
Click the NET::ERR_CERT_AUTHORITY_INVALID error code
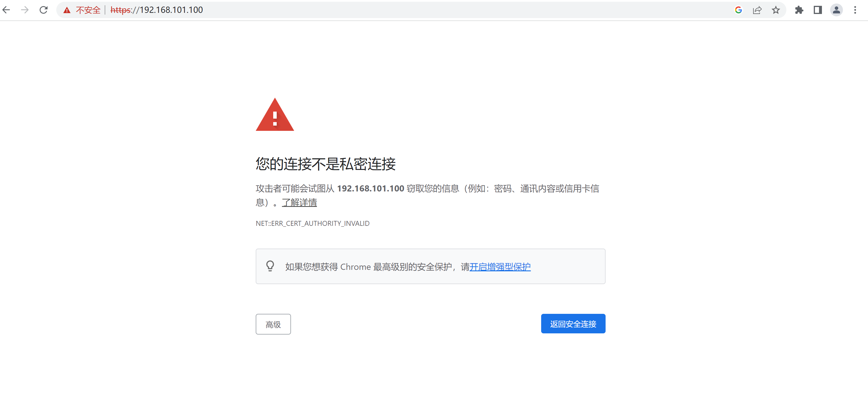tap(312, 224)
